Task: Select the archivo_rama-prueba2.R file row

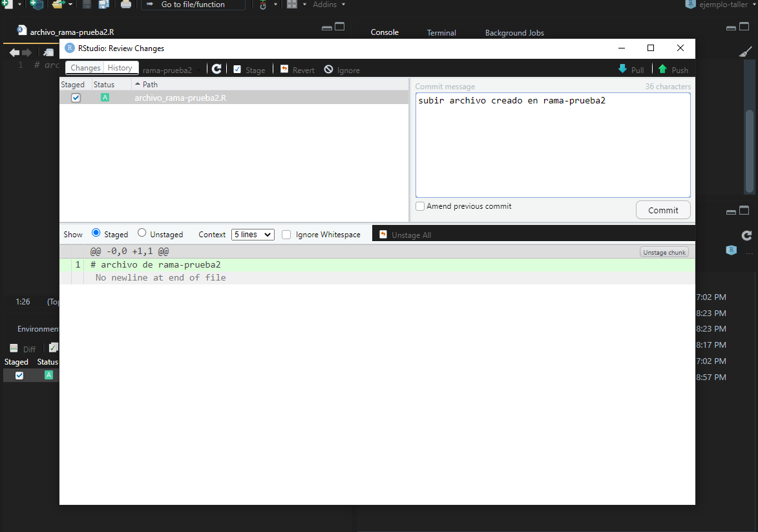Action: [x=234, y=98]
